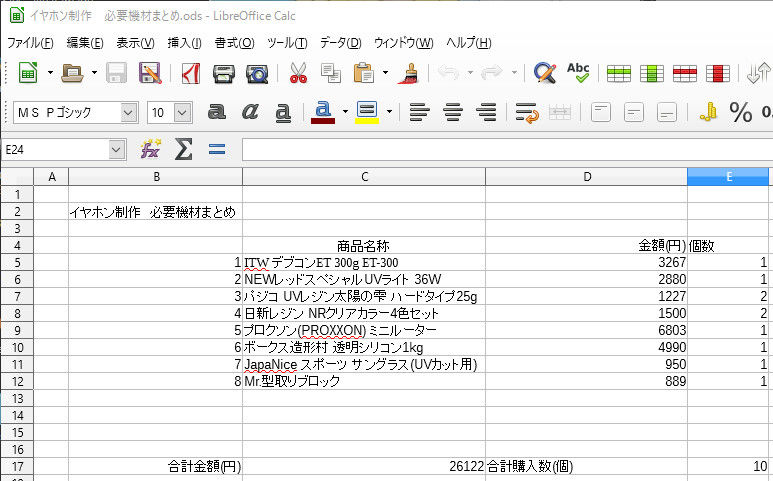Toggle Align Top vertical alignment

coord(600,113)
